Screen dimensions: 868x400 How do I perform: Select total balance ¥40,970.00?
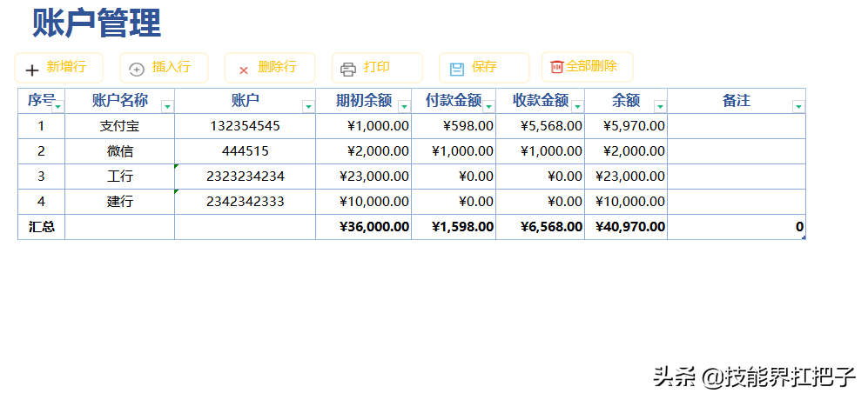point(626,227)
